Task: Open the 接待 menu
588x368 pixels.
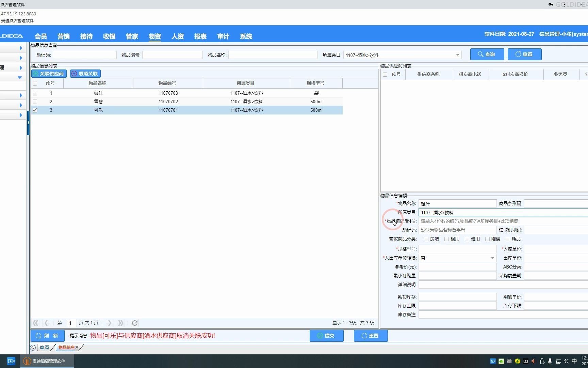Action: coord(86,36)
